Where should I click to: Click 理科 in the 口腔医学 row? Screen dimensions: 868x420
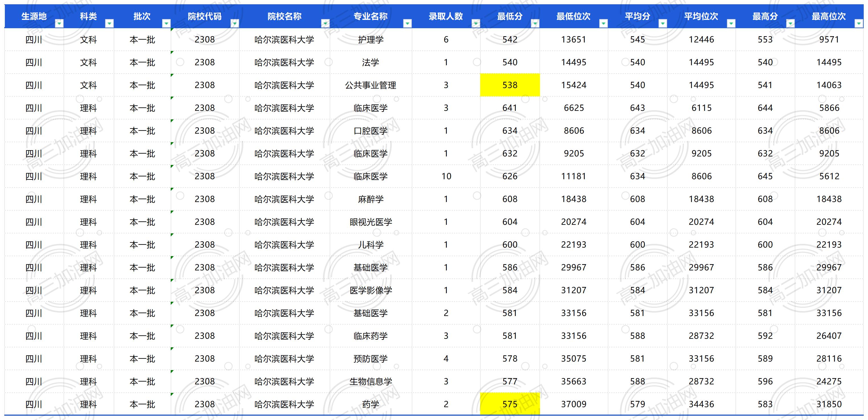click(x=89, y=131)
